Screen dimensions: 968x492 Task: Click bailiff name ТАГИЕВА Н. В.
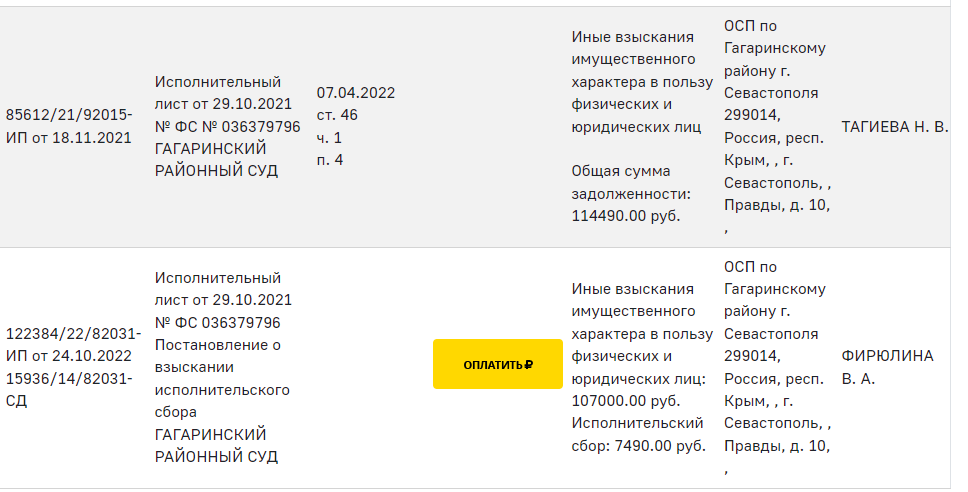(x=895, y=127)
